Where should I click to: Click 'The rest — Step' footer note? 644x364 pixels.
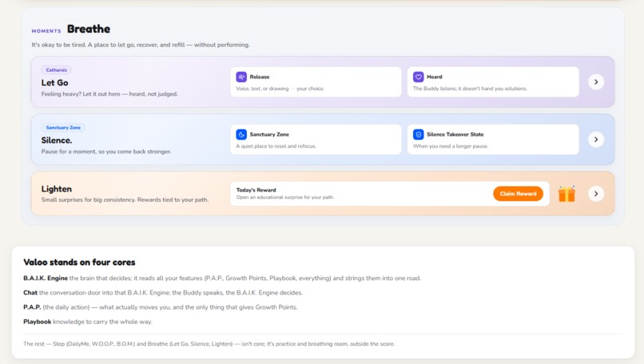[209, 344]
